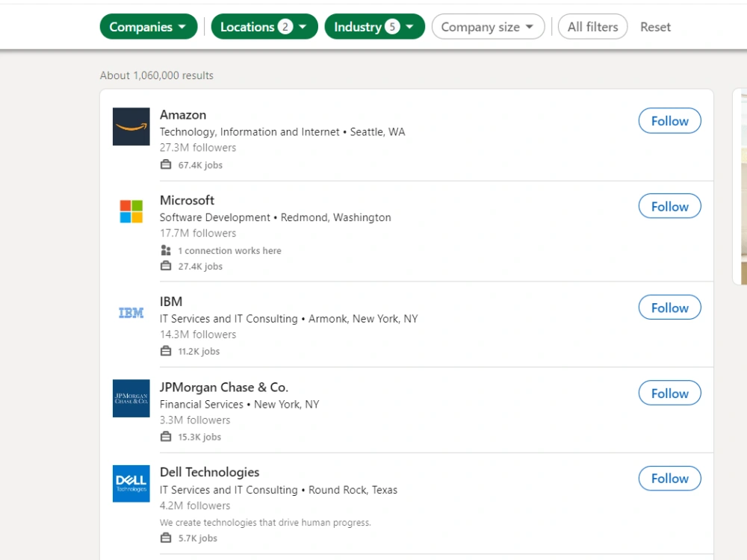The width and height of the screenshot is (747, 560).
Task: Open the Locations filter dropdown
Action: pyautogui.click(x=264, y=26)
